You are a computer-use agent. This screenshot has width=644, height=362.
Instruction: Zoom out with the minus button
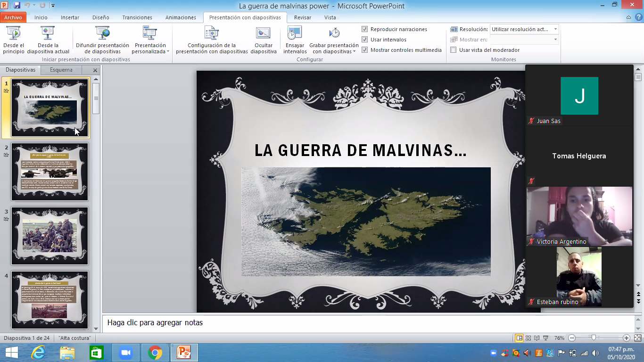coord(572,338)
